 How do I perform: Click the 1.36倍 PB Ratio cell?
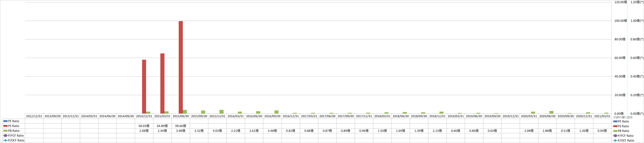pyautogui.click(x=584, y=131)
